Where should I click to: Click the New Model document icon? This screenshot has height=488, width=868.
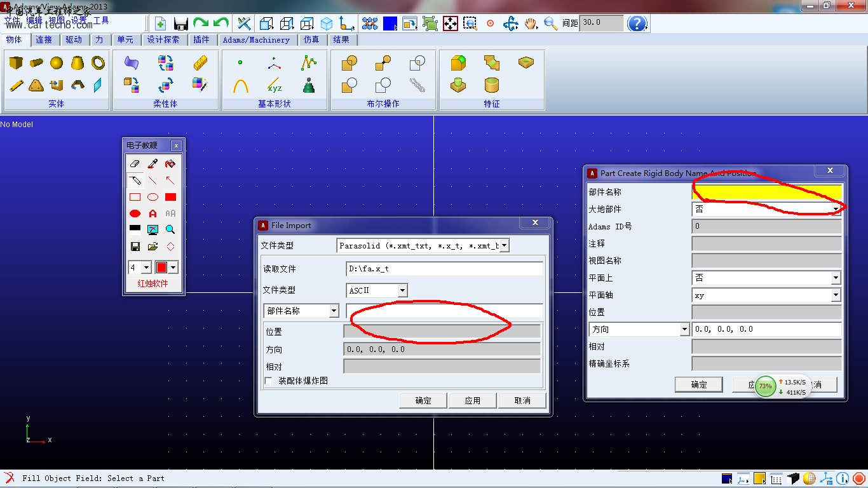click(161, 24)
